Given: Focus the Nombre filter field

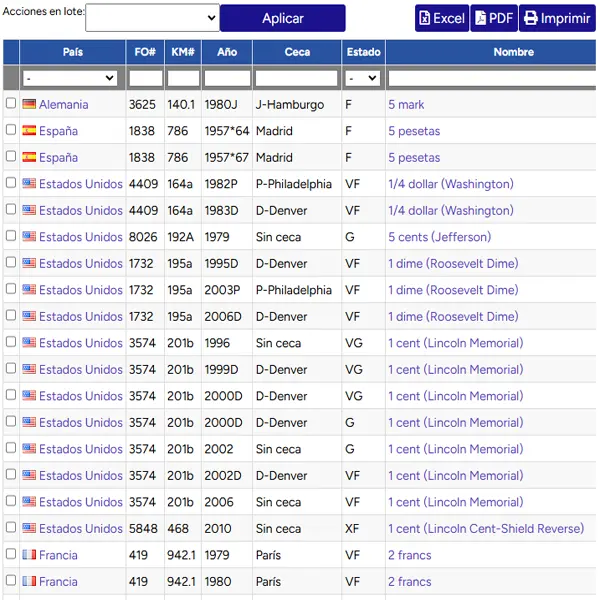Looking at the screenshot, I should click(x=492, y=78).
